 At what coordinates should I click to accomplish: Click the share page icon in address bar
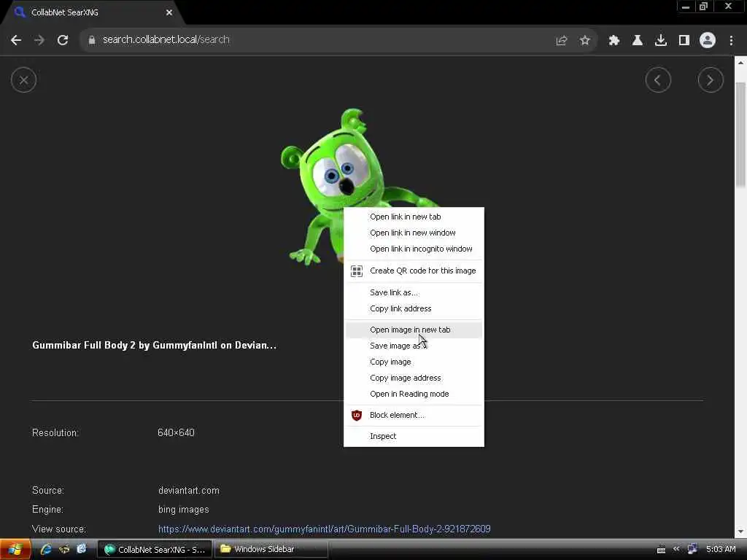[x=562, y=41]
